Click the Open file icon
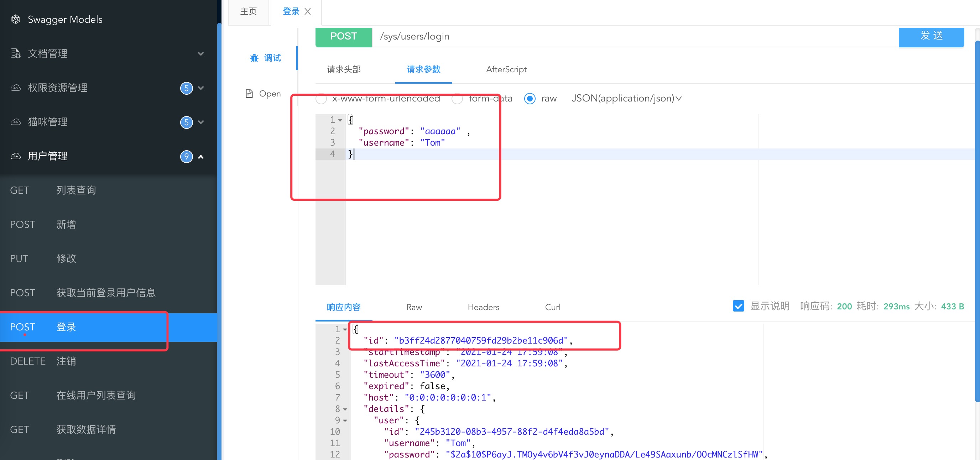Viewport: 980px width, 460px height. click(x=249, y=94)
